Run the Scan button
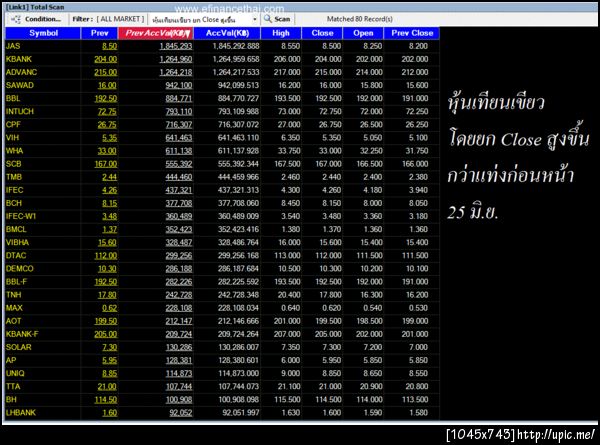The image size is (600, 445). [277, 19]
